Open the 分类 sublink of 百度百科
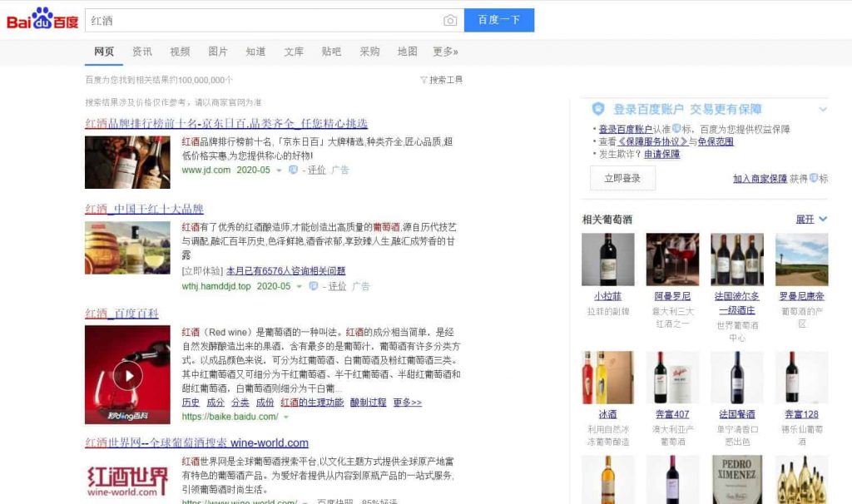The width and height of the screenshot is (852, 504). click(x=240, y=403)
